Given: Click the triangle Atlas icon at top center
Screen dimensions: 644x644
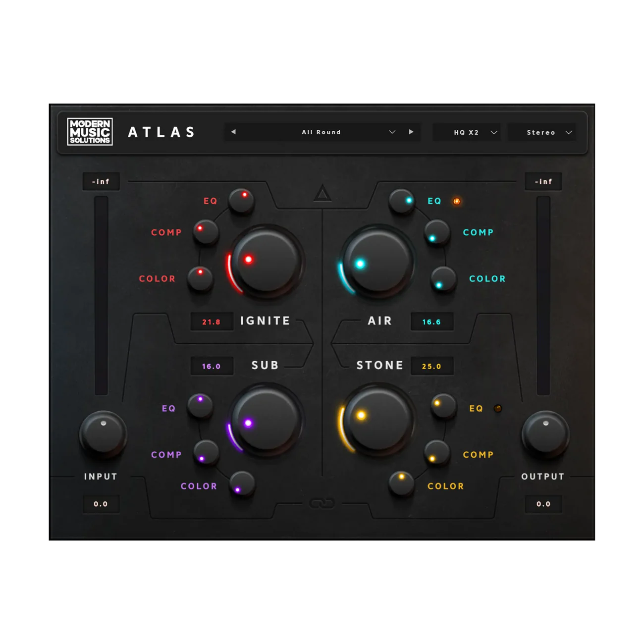Looking at the screenshot, I should pyautogui.click(x=322, y=194).
